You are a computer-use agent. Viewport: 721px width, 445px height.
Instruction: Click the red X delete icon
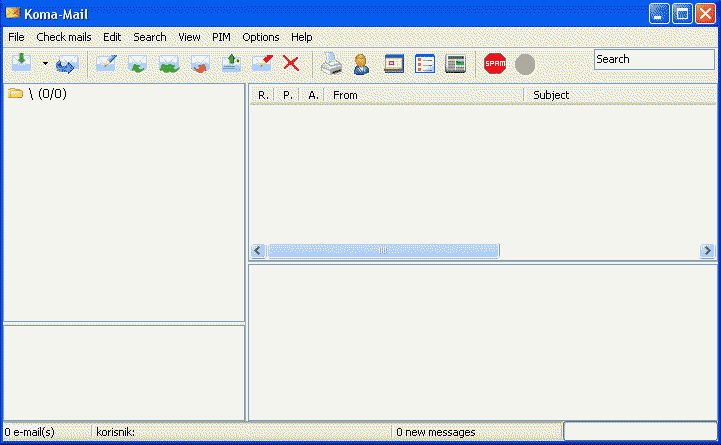291,64
